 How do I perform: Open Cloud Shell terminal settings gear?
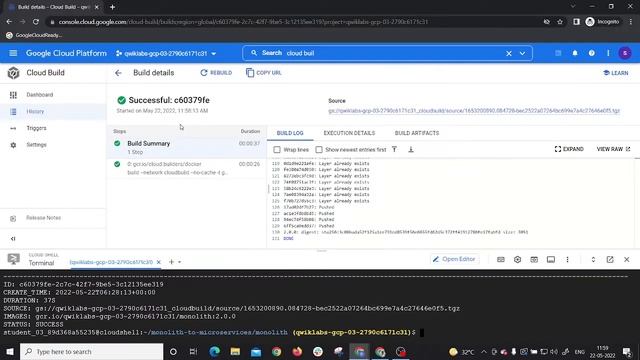tap(517, 260)
